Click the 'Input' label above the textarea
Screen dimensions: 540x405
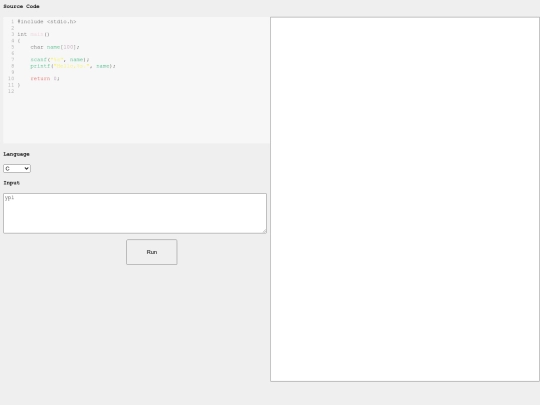pos(11,183)
